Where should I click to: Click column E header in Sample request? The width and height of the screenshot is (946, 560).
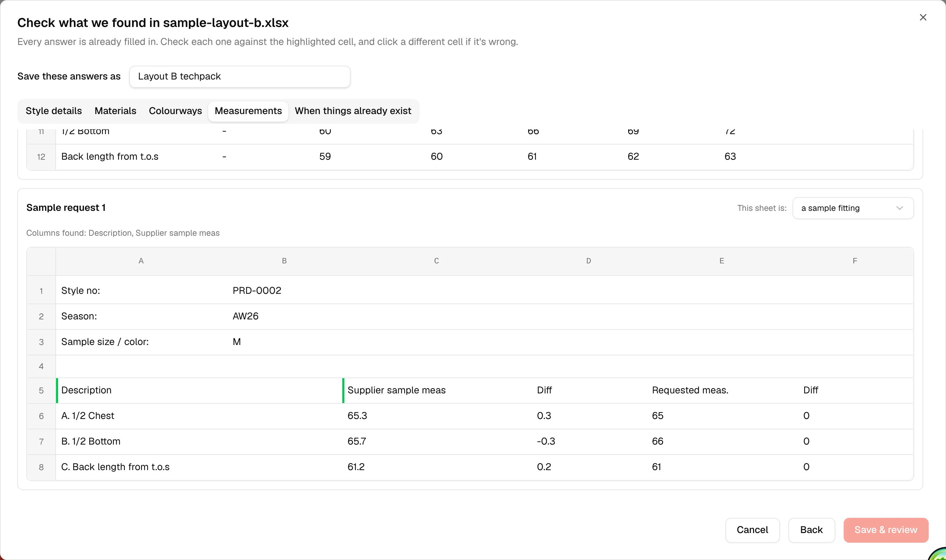point(722,261)
